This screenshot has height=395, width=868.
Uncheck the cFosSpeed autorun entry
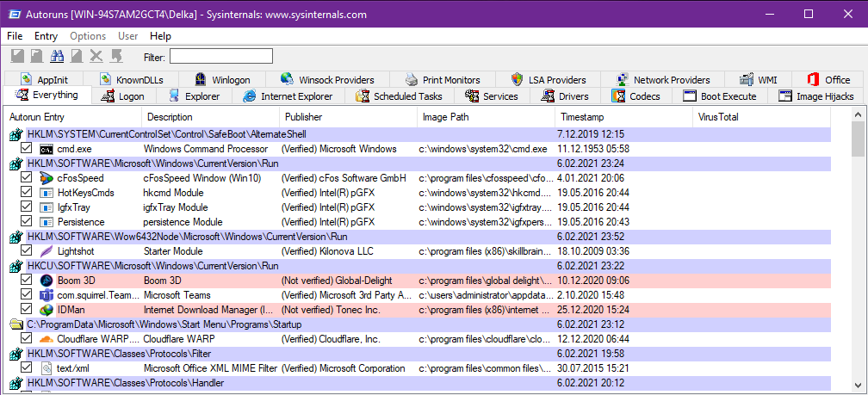26,178
